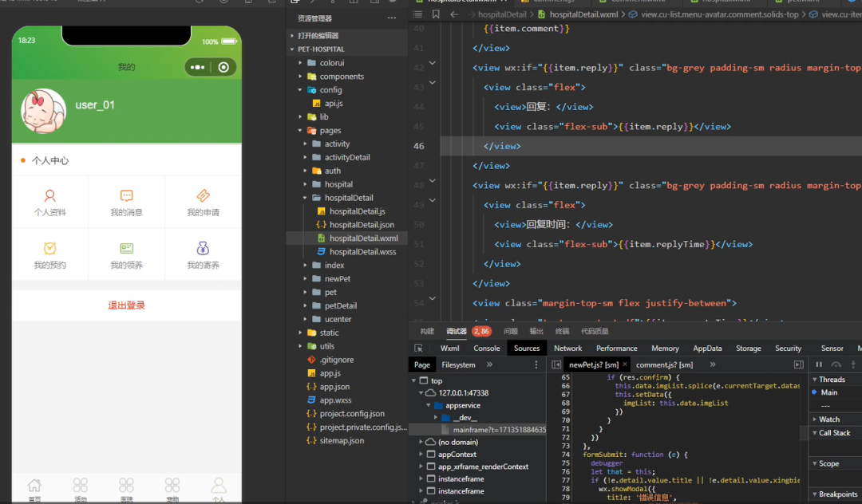Open the mini program capsule menu dots
This screenshot has height=504, width=862.
(x=197, y=67)
